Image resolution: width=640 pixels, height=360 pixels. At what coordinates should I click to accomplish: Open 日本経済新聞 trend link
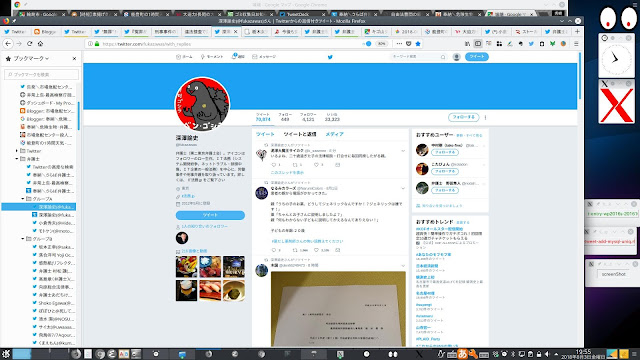(x=427, y=266)
